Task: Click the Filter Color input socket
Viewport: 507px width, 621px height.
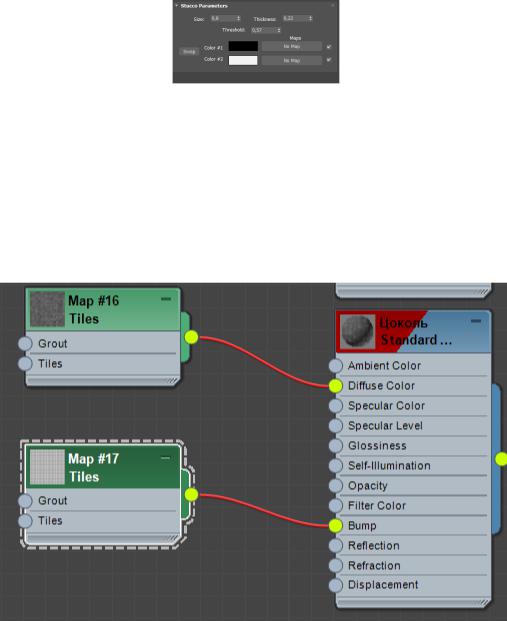Action: pyautogui.click(x=335, y=506)
